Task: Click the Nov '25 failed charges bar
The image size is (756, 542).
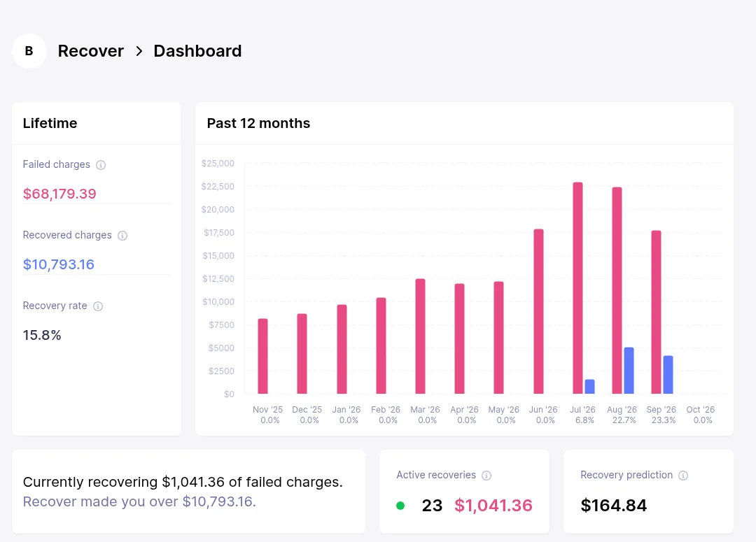Action: pos(262,356)
